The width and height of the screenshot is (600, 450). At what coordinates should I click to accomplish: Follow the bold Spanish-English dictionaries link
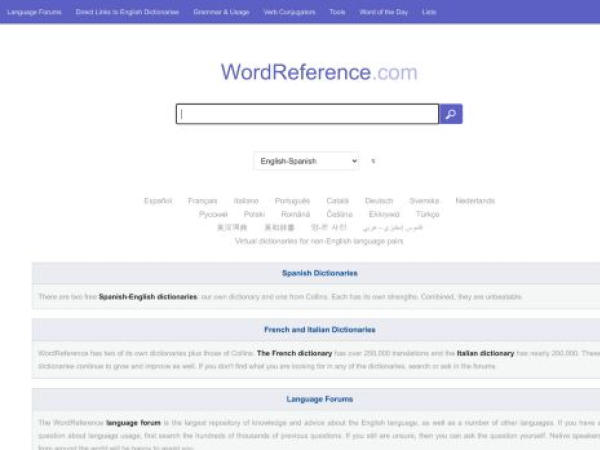coord(148,297)
